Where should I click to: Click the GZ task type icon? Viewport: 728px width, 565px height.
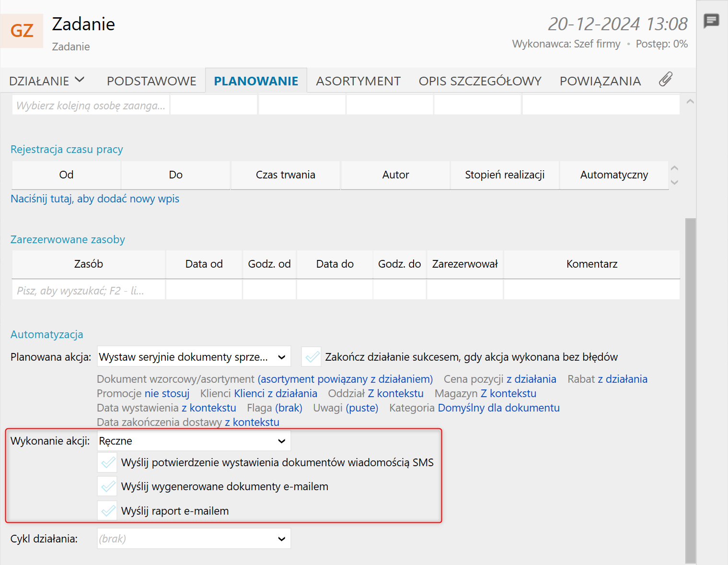[x=22, y=31]
